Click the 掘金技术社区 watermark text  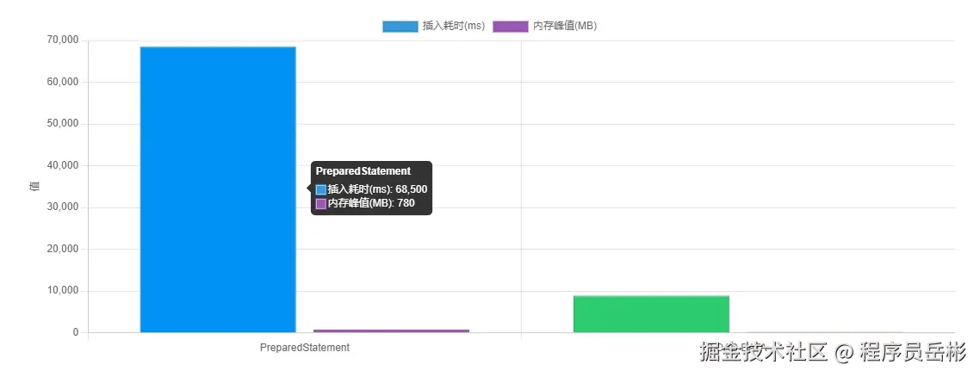coord(764,352)
